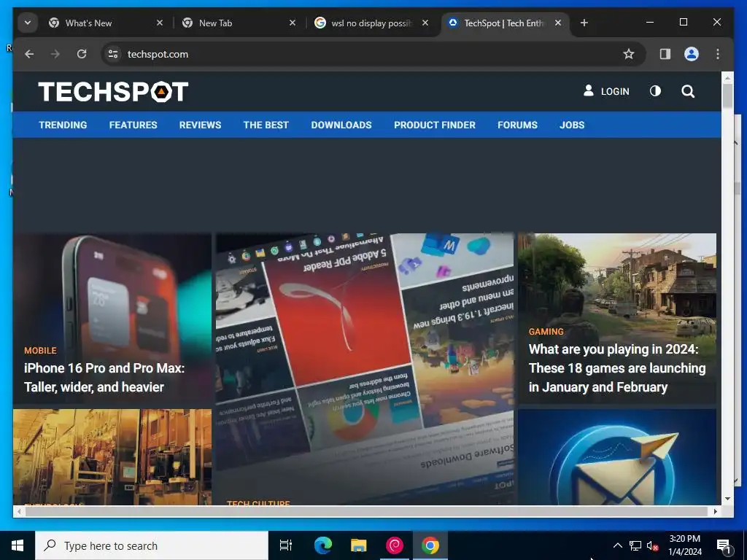The width and height of the screenshot is (747, 560).
Task: View site information icon in address bar
Action: pyautogui.click(x=113, y=54)
